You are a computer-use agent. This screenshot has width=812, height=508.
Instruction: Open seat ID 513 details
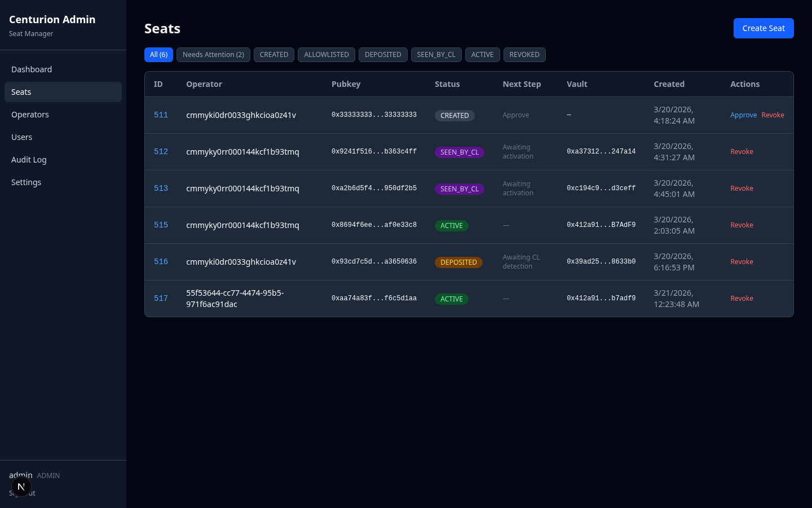pos(161,189)
